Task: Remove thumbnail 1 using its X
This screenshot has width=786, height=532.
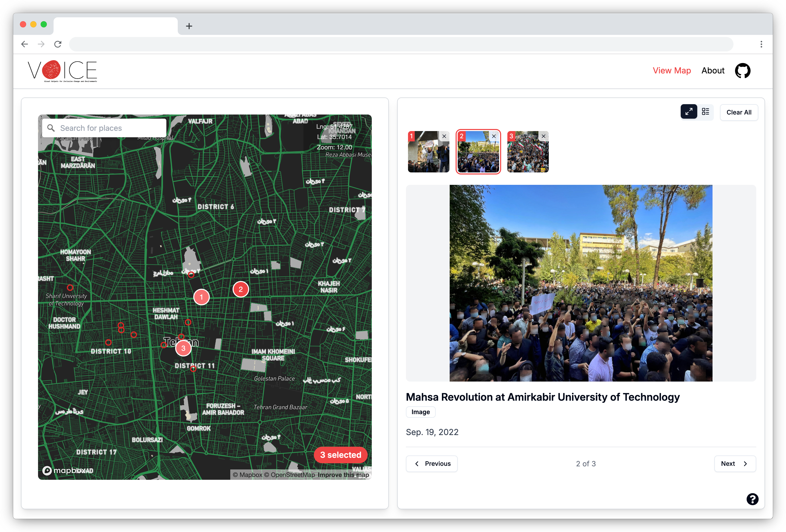Action: [444, 136]
